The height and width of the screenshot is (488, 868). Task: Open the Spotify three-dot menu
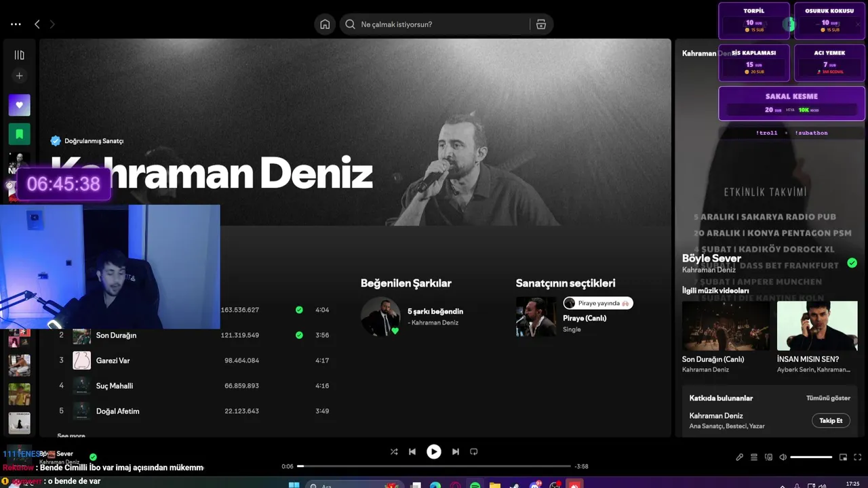pyautogui.click(x=16, y=24)
